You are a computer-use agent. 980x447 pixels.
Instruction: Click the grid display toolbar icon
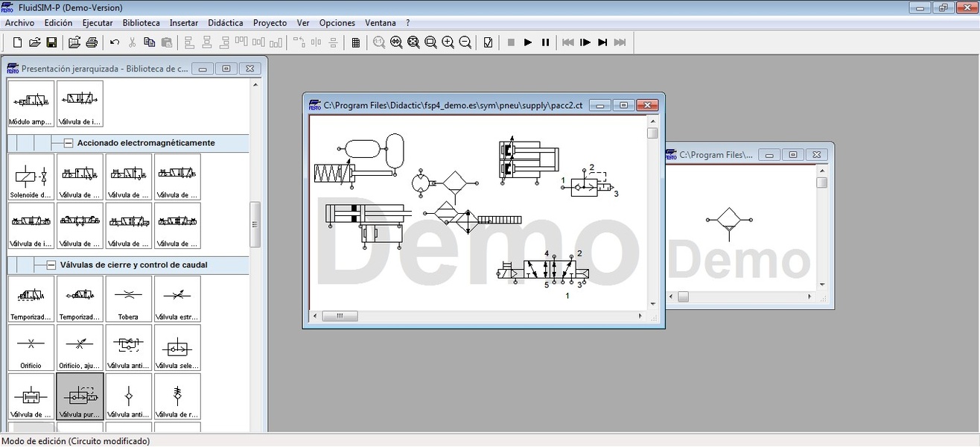[356, 42]
